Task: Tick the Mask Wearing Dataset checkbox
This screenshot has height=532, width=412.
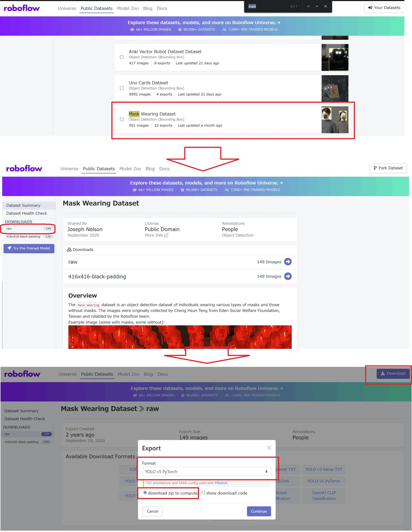Action: [122, 119]
